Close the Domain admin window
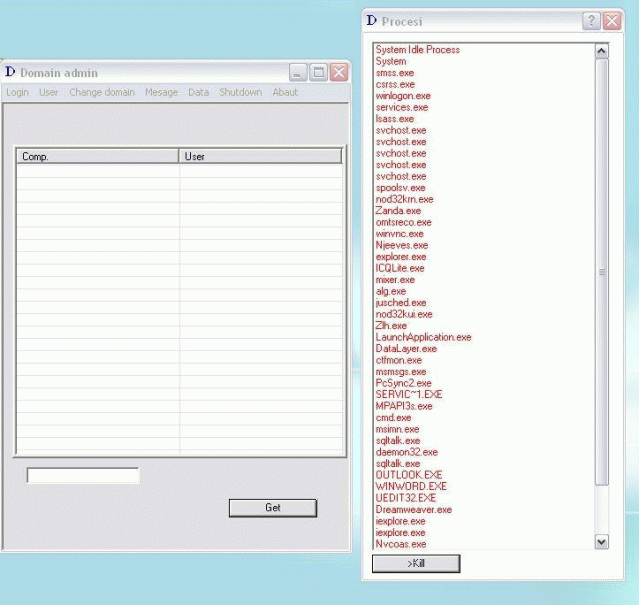 339,73
